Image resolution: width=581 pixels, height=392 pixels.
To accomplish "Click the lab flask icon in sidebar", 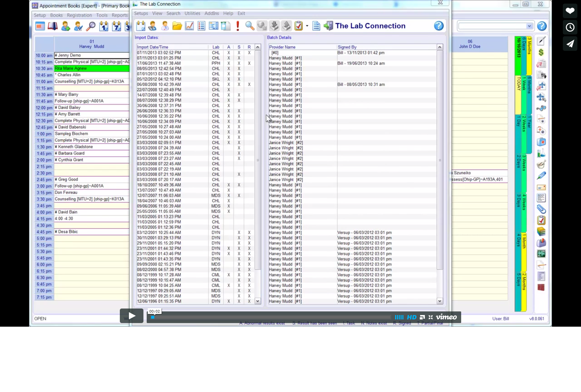I will pos(541,153).
